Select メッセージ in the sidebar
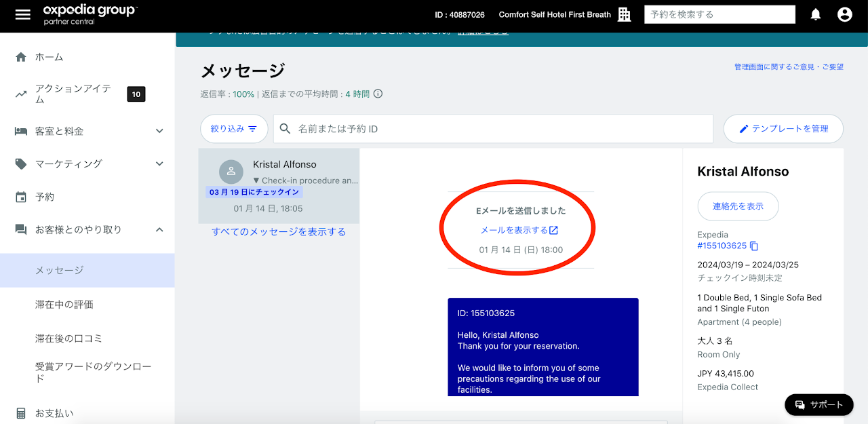The height and width of the screenshot is (424, 868). click(60, 270)
